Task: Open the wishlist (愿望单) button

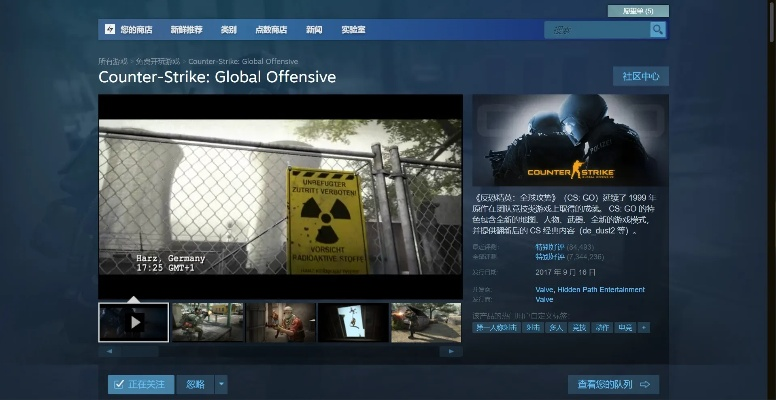Action: pyautogui.click(x=637, y=11)
